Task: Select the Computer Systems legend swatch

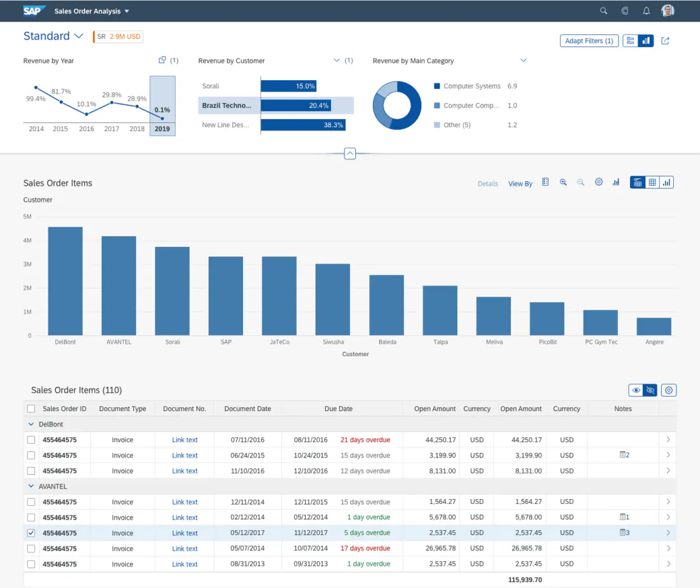Action: click(437, 86)
